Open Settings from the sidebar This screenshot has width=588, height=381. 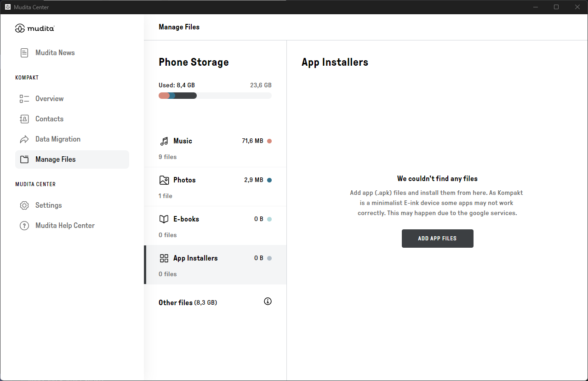click(72, 205)
